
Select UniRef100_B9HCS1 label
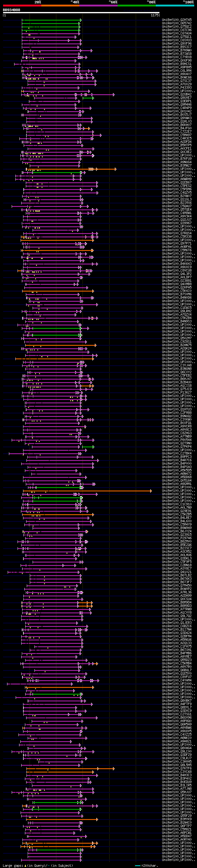(177, 64)
